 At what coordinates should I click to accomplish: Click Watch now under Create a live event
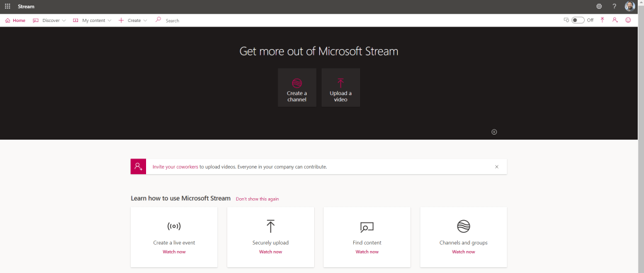[x=174, y=252]
